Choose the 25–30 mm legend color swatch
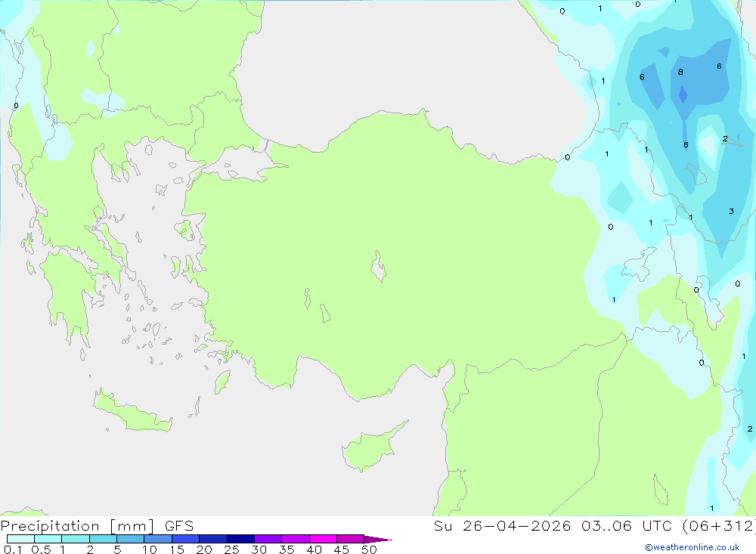The image size is (756, 554). click(x=240, y=539)
